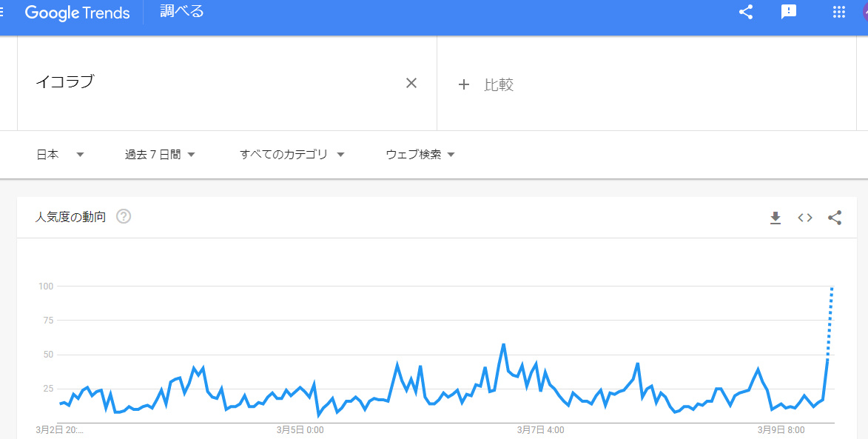Screen dimensions: 868x439
Task: Open the Google apps grid icon
Action: [x=838, y=12]
